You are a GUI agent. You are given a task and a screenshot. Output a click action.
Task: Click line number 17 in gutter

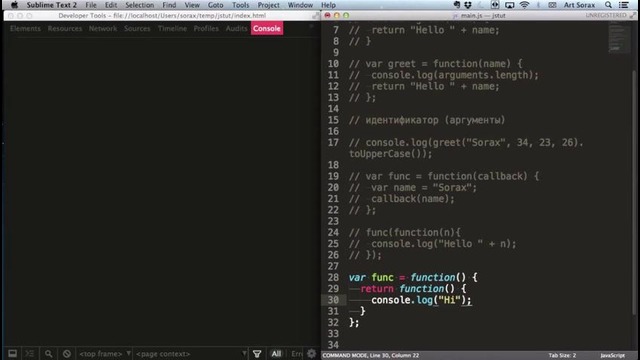click(x=333, y=142)
